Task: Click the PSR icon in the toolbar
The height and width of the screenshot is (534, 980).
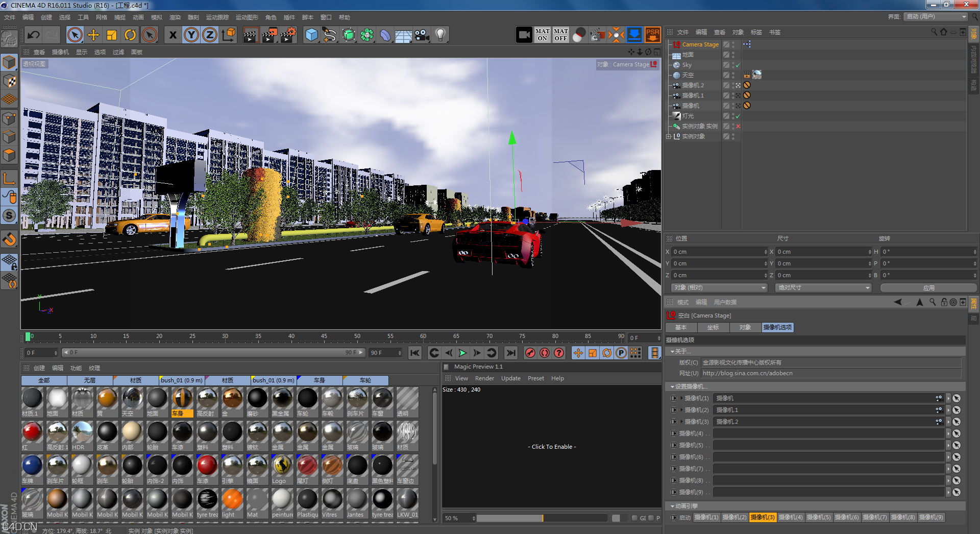Action: tap(653, 35)
